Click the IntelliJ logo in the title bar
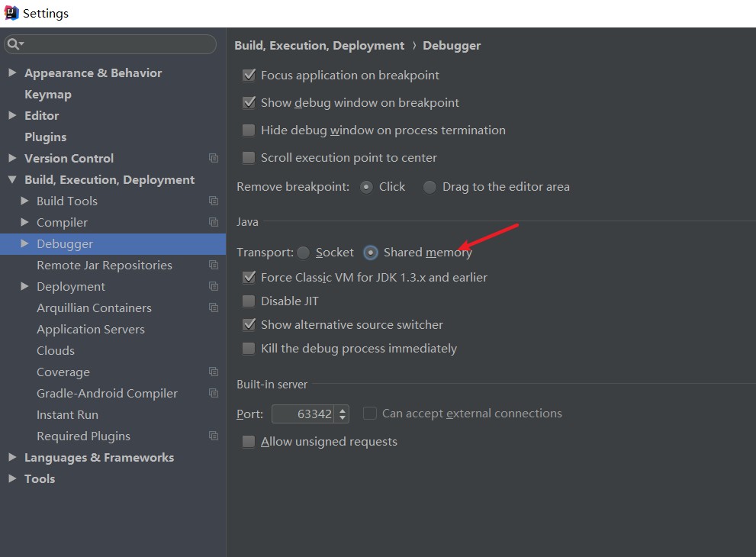This screenshot has width=756, height=557. 11,13
